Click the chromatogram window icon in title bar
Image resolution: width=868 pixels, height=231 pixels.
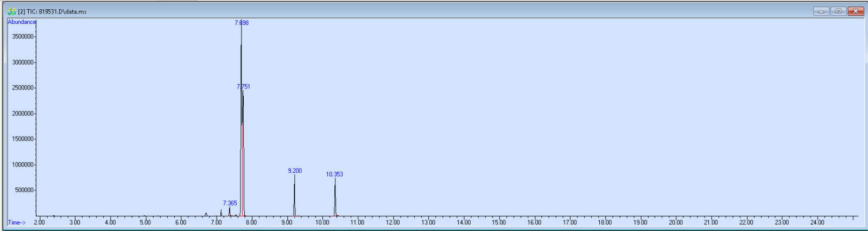(12, 11)
